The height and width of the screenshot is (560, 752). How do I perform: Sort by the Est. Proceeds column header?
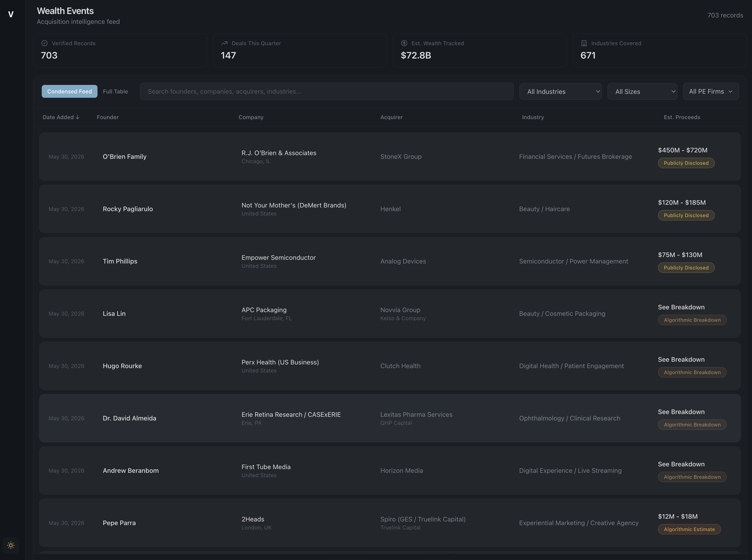682,117
